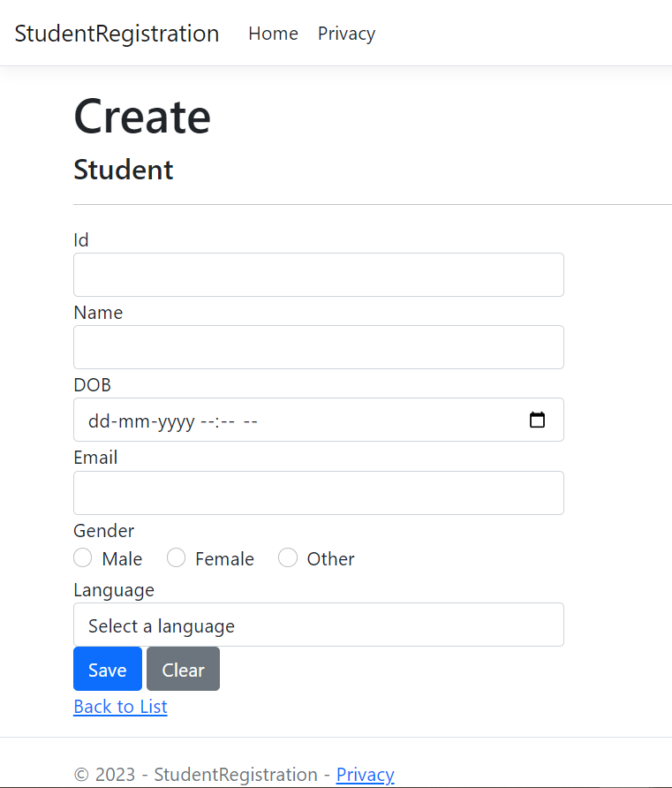This screenshot has width=672, height=788.
Task: Open the Privacy navigation menu item
Action: coord(346,34)
